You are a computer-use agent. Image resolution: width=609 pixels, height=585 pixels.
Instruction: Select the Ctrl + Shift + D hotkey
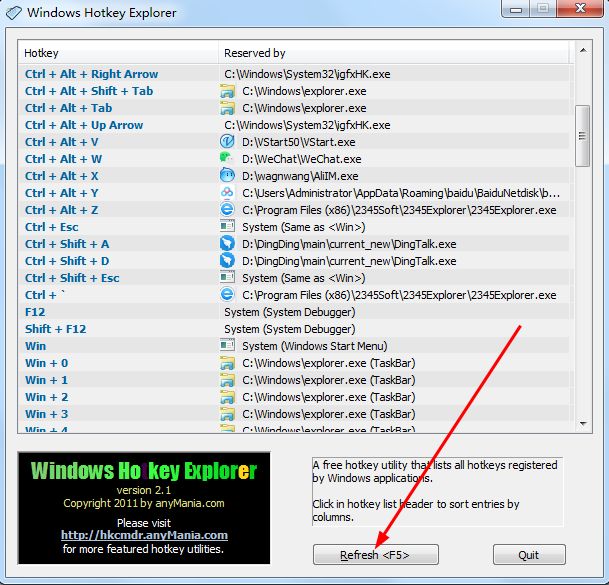pos(67,261)
